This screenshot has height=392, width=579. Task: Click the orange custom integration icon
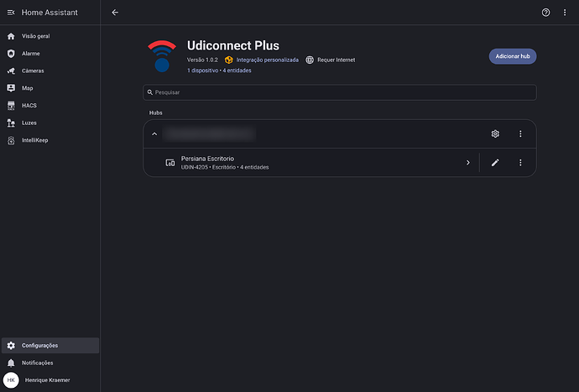point(228,60)
